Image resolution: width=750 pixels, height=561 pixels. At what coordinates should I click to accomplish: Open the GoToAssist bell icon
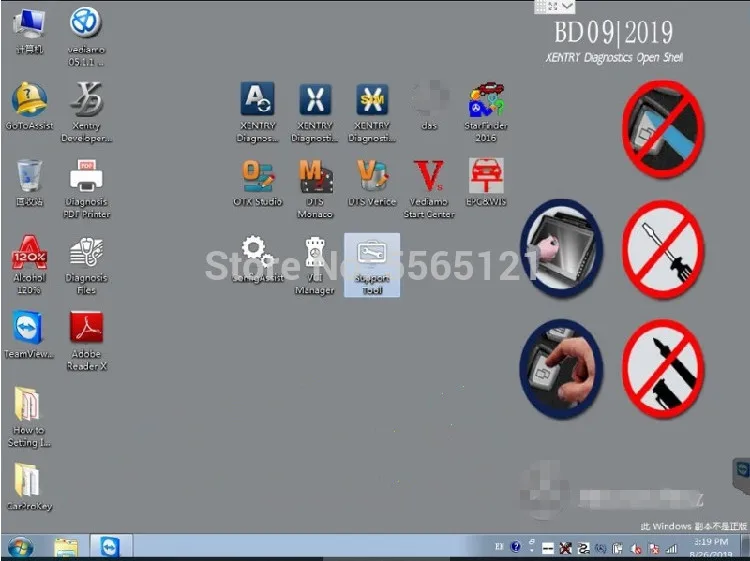coord(29,106)
